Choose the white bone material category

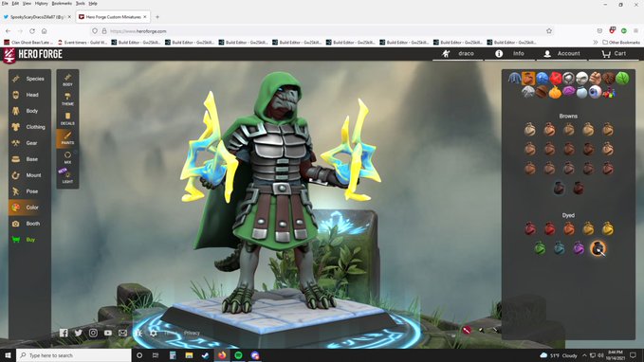pyautogui.click(x=581, y=78)
